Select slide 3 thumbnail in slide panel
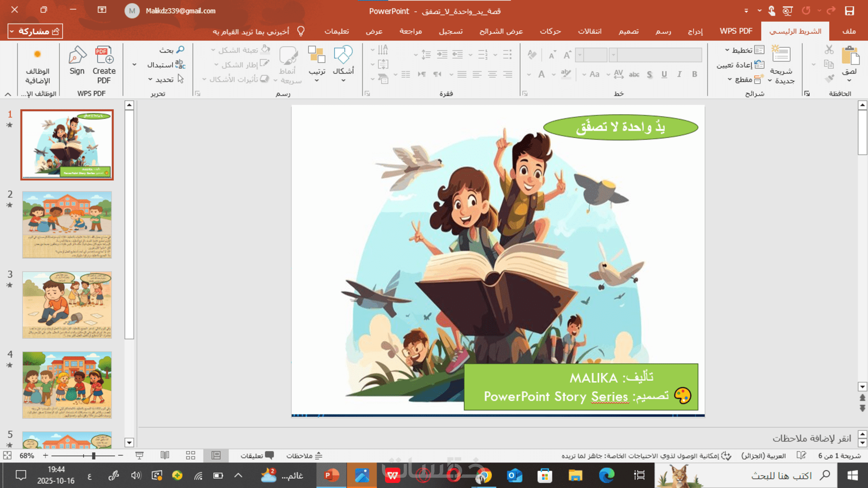This screenshot has width=868, height=488. coord(67,305)
